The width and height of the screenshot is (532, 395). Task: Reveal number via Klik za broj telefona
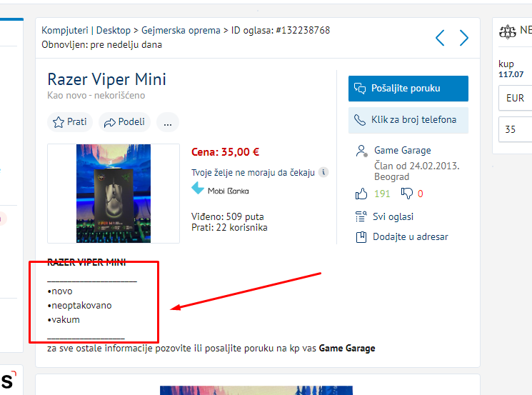click(x=408, y=120)
